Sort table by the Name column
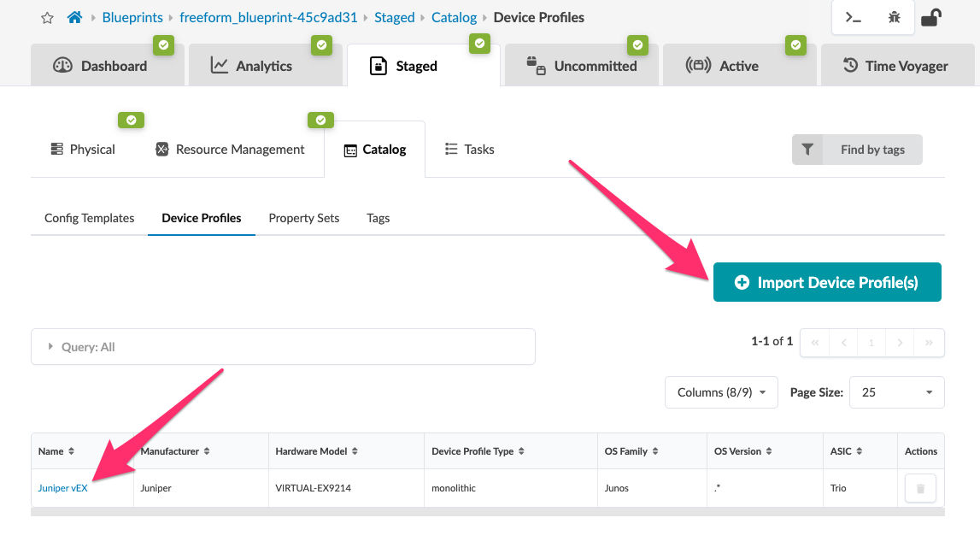Screen dimensions: 980x559 point(56,451)
